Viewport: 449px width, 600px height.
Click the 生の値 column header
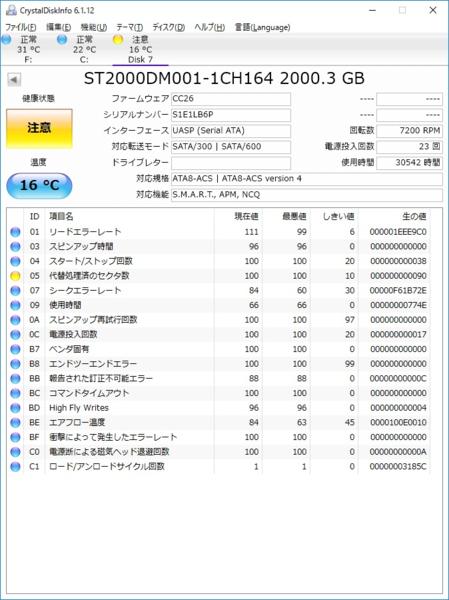point(414,217)
